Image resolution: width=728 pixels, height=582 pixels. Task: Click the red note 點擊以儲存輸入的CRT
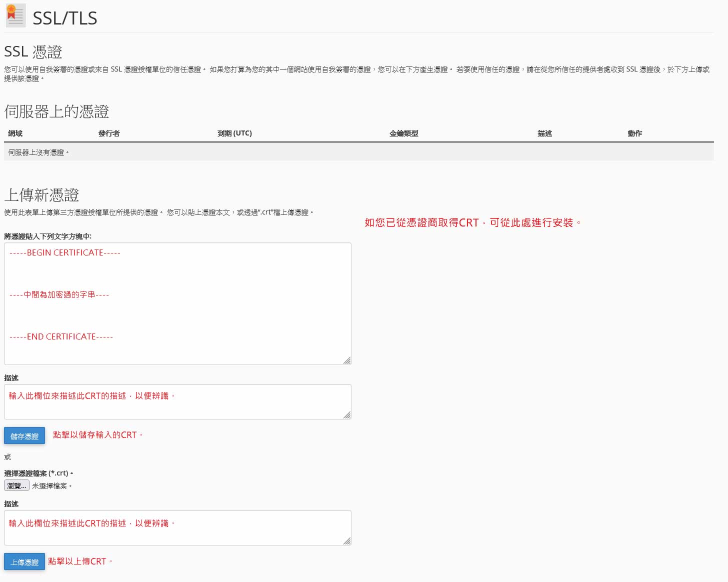click(x=98, y=435)
